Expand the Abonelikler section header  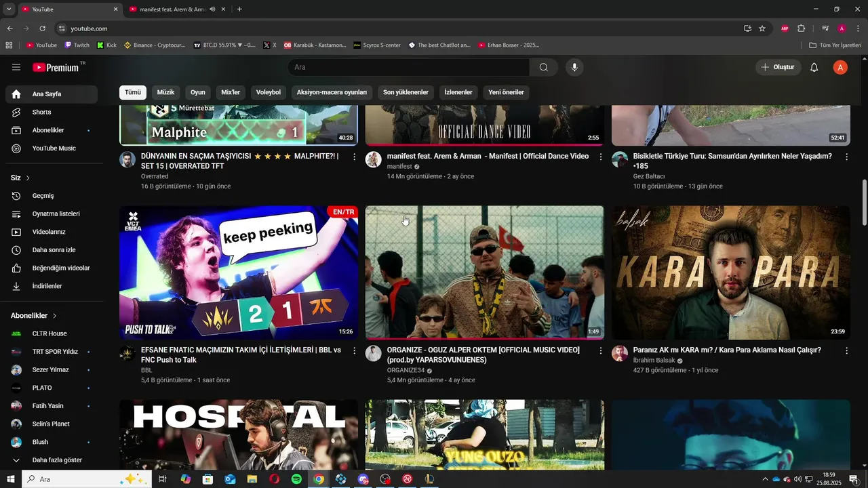coord(34,316)
